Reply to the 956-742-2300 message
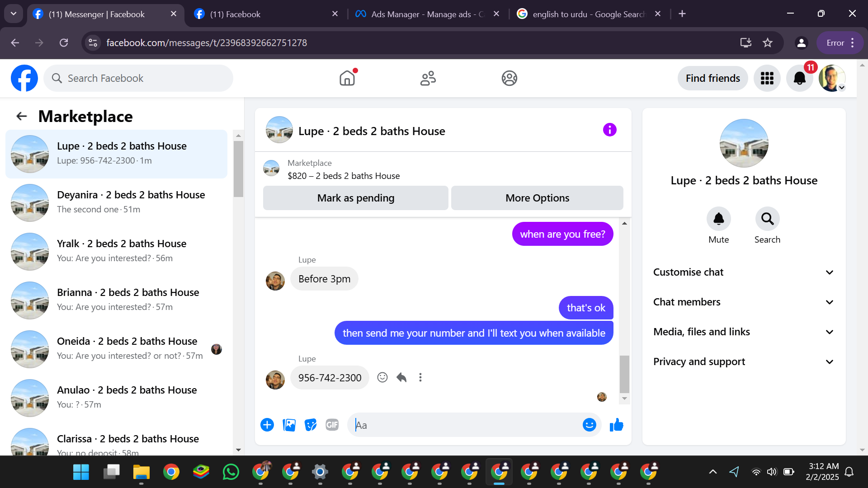 pyautogui.click(x=401, y=377)
